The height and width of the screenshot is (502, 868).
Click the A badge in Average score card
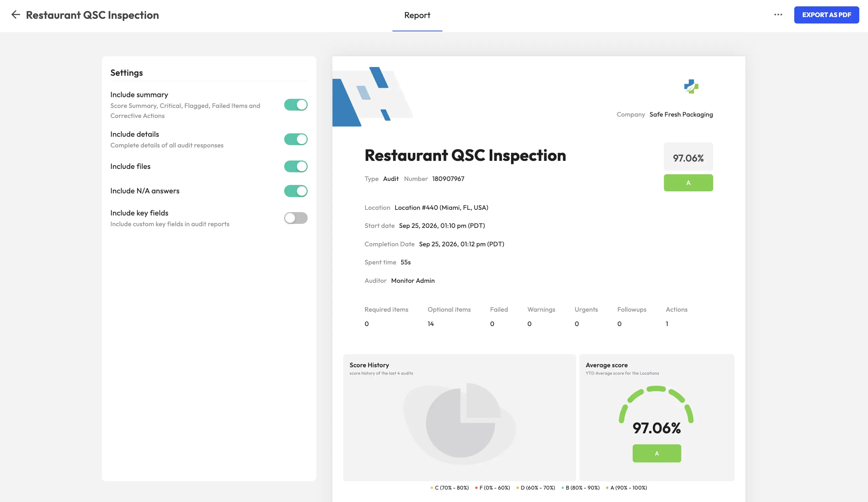pos(657,453)
